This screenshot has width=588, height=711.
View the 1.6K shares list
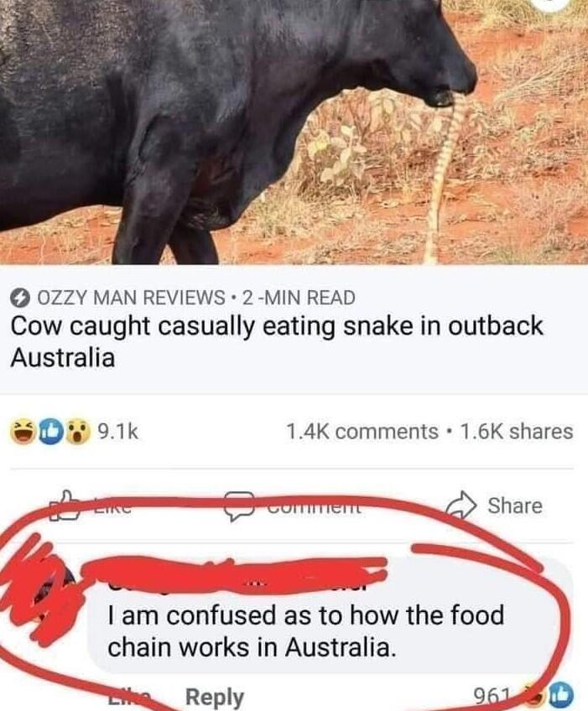[517, 432]
